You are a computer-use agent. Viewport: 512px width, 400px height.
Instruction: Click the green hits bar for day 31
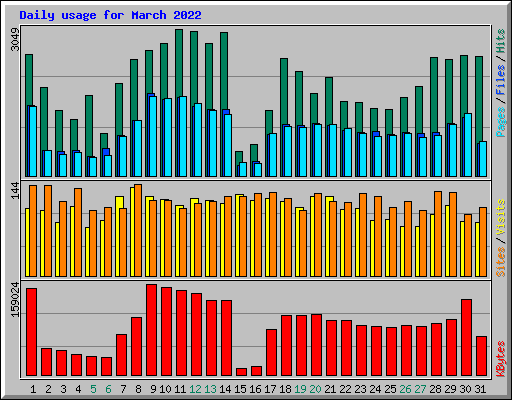click(479, 99)
